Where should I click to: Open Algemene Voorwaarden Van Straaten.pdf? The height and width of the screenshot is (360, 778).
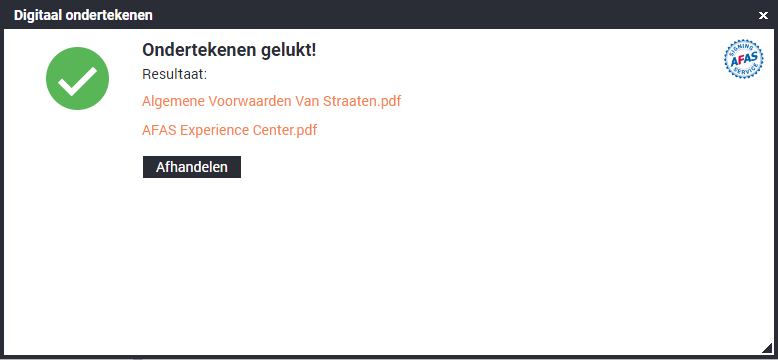pos(271,101)
